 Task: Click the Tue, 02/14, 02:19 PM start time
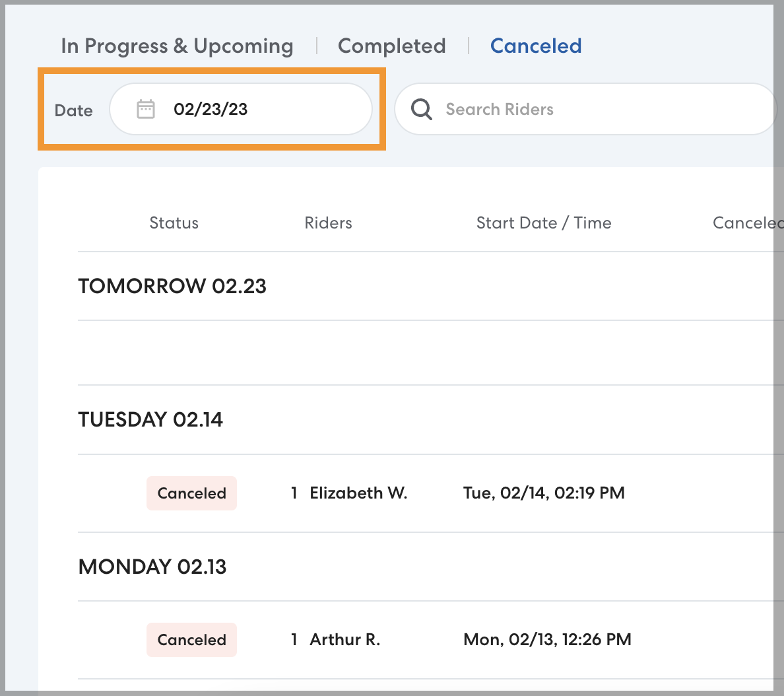point(544,493)
